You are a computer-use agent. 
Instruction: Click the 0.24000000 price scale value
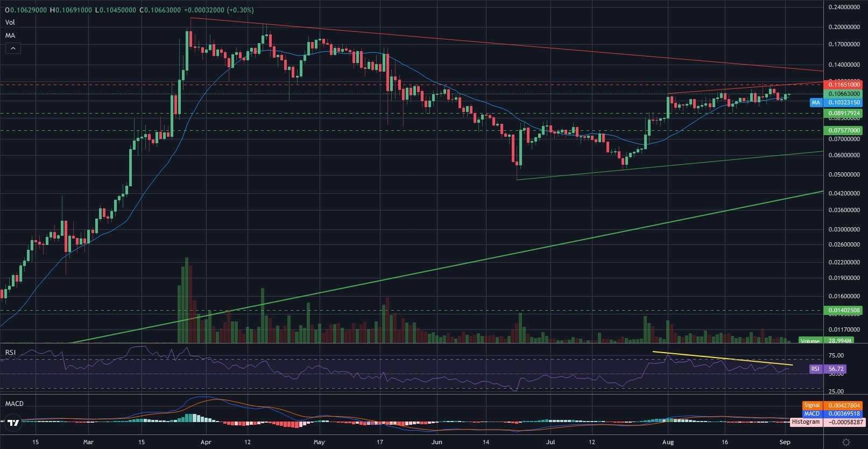(x=844, y=7)
